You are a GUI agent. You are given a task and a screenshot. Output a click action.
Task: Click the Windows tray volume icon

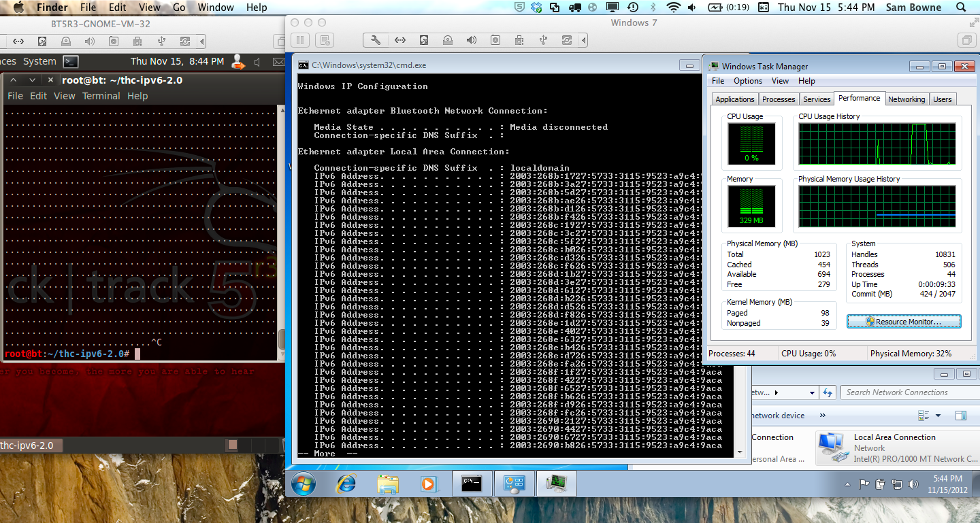click(x=913, y=485)
